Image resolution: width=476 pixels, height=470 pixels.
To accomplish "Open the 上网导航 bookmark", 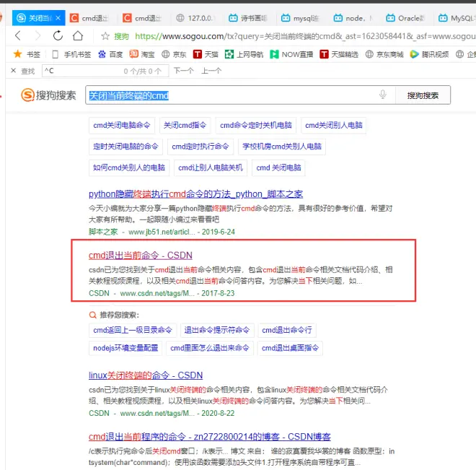I will [x=244, y=54].
